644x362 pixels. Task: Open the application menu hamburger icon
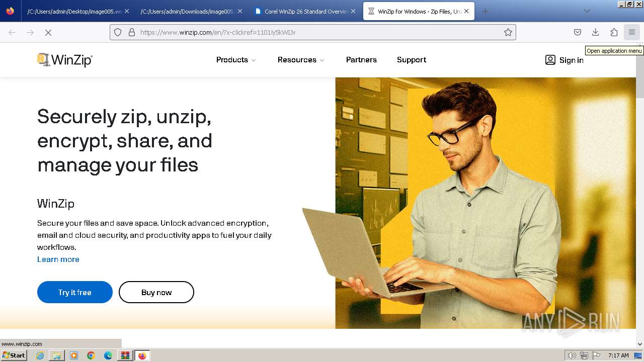point(632,32)
